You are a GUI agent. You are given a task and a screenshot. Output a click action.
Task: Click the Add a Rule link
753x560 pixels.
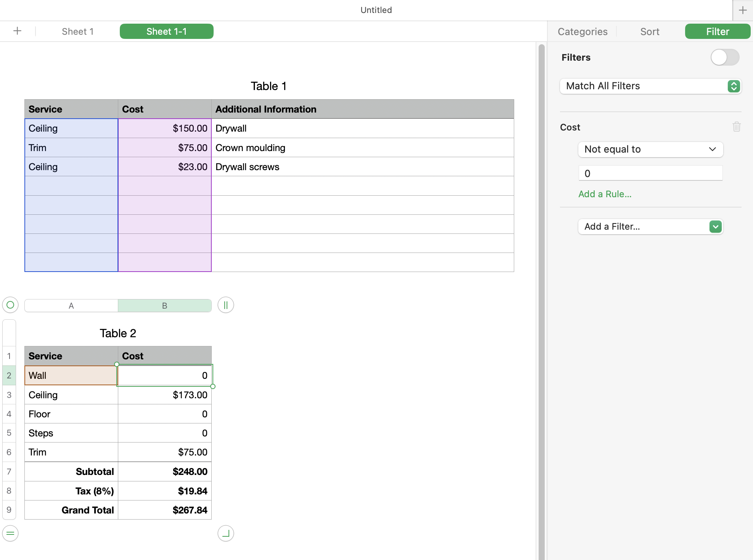[605, 194]
